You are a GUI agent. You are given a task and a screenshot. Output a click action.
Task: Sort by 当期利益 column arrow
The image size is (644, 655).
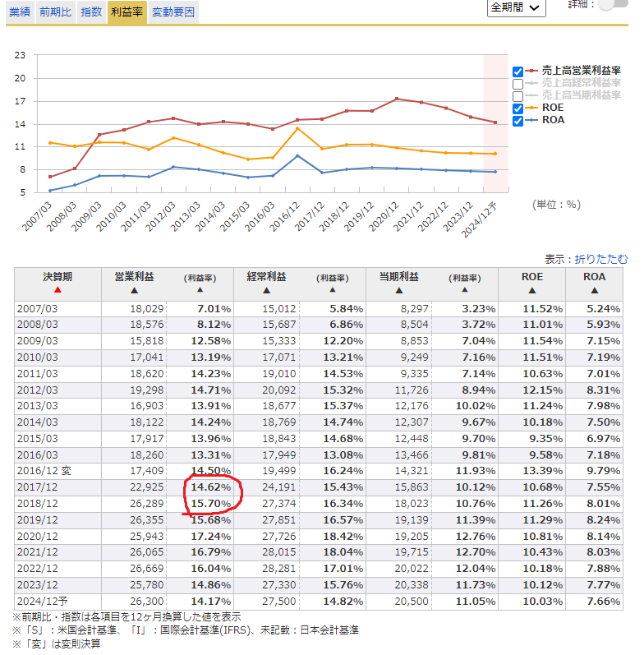click(x=399, y=290)
